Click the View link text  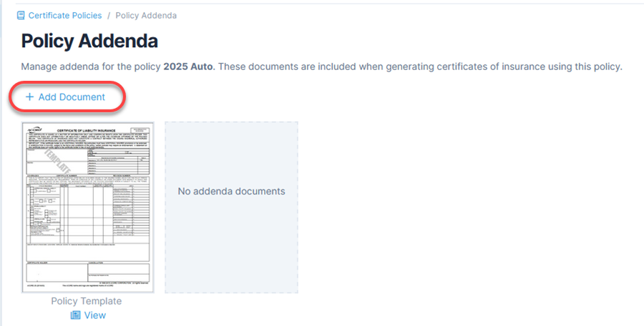click(x=95, y=315)
